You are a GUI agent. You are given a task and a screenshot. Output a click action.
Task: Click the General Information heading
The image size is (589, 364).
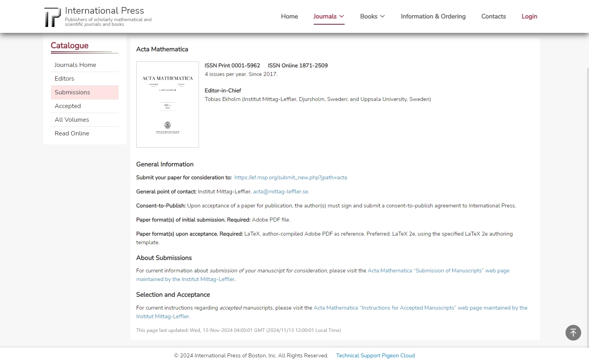click(165, 164)
